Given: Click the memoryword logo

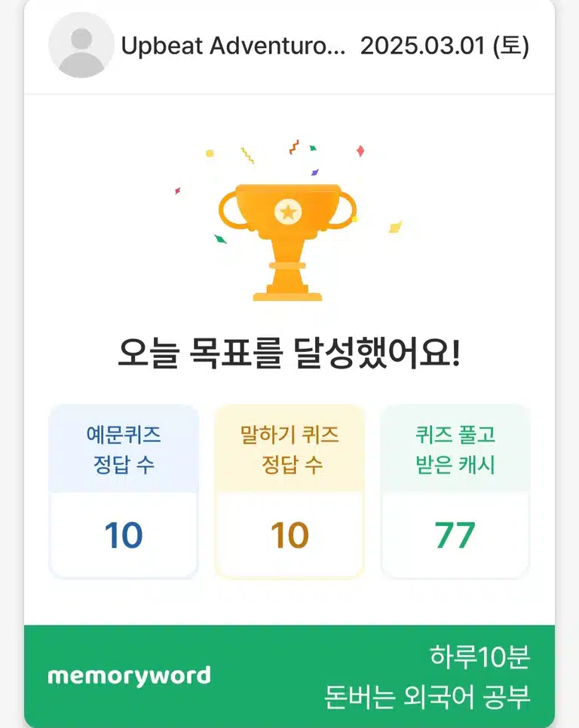Looking at the screenshot, I should 129,677.
